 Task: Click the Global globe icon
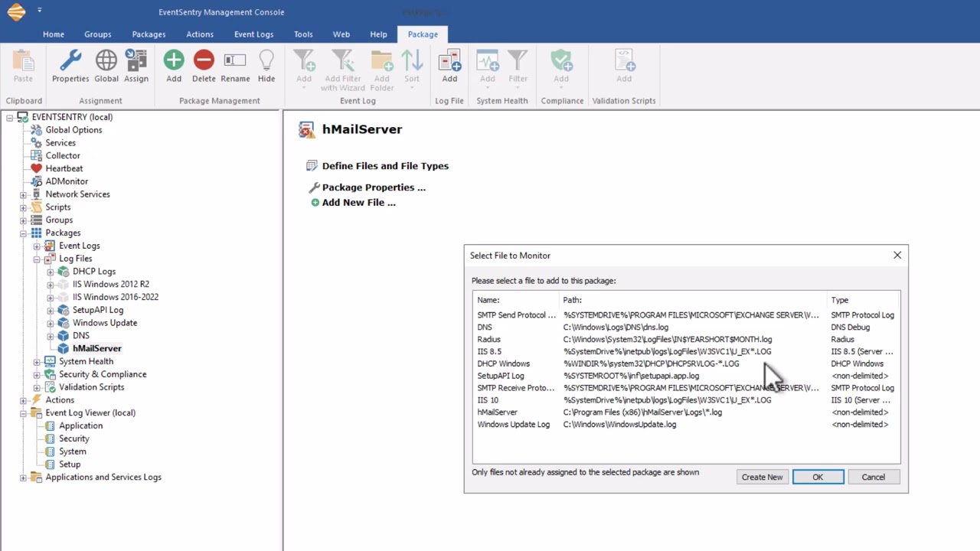(x=106, y=60)
